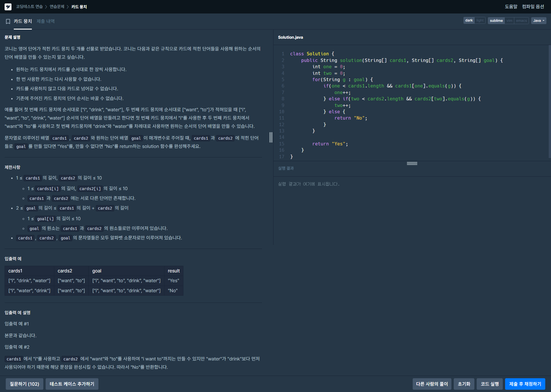Screen dimensions: 551x392
Task: Run code with 코드 실행 button
Action: tap(490, 384)
